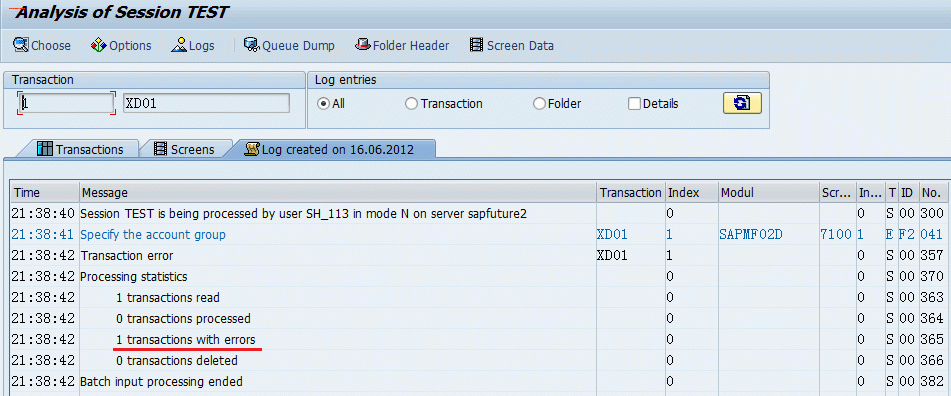Click screen number 7100 link
The width and height of the screenshot is (951, 396).
tap(837, 234)
